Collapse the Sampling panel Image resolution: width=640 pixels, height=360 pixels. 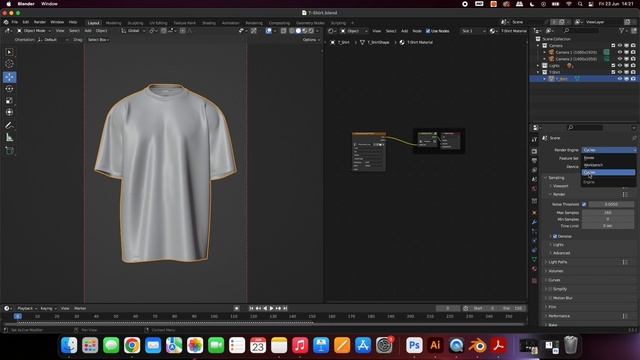click(x=556, y=178)
